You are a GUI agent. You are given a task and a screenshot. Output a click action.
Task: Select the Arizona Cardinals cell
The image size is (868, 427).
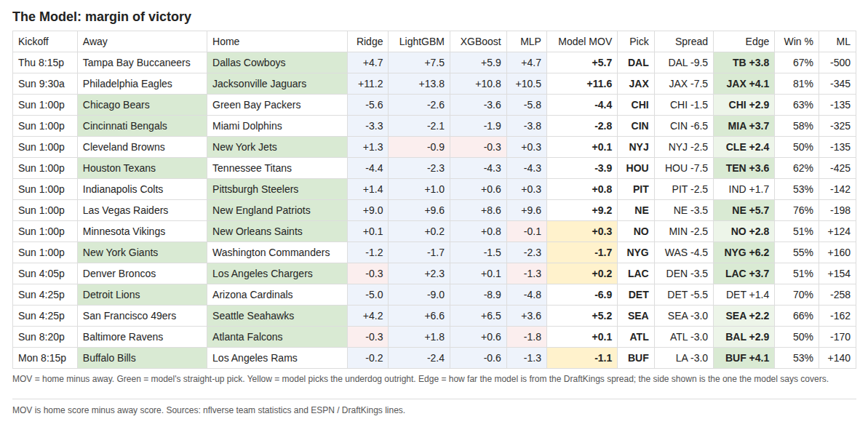pyautogui.click(x=277, y=295)
